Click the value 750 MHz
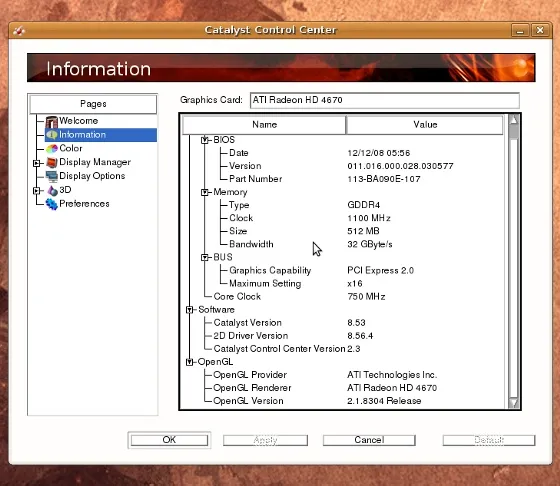The height and width of the screenshot is (486, 560). [366, 296]
